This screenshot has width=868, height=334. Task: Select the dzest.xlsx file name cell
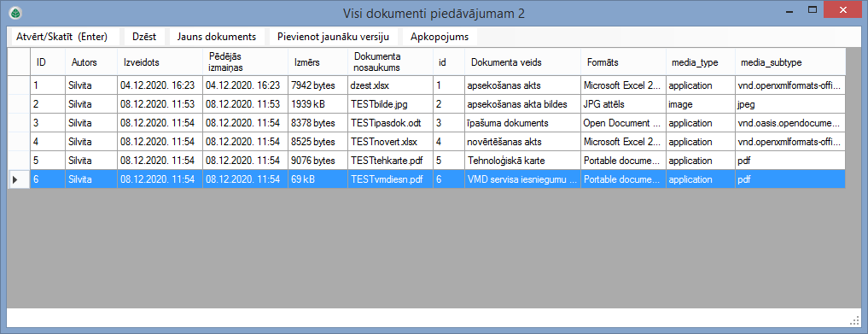pos(390,85)
